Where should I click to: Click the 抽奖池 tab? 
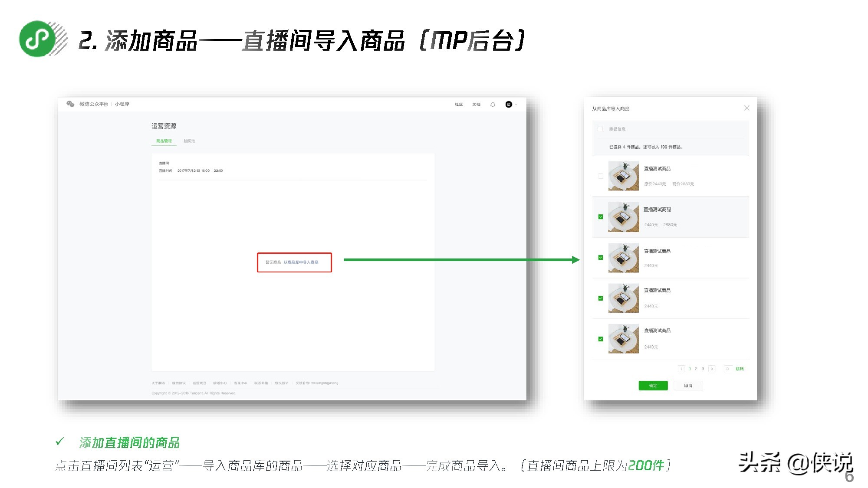[190, 141]
